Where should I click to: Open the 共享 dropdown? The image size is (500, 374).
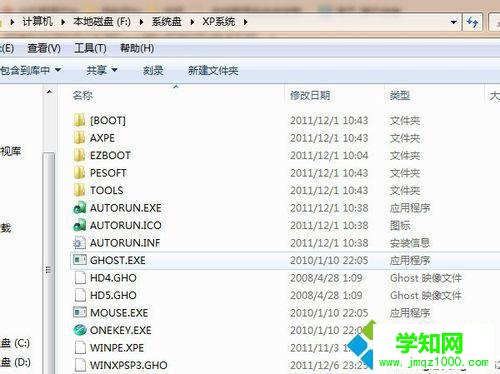[x=102, y=70]
